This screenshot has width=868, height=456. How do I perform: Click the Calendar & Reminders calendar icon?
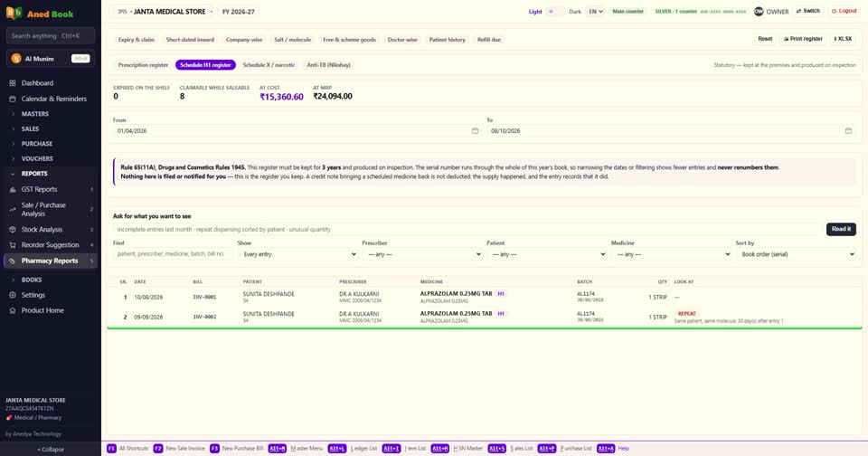[x=12, y=99]
